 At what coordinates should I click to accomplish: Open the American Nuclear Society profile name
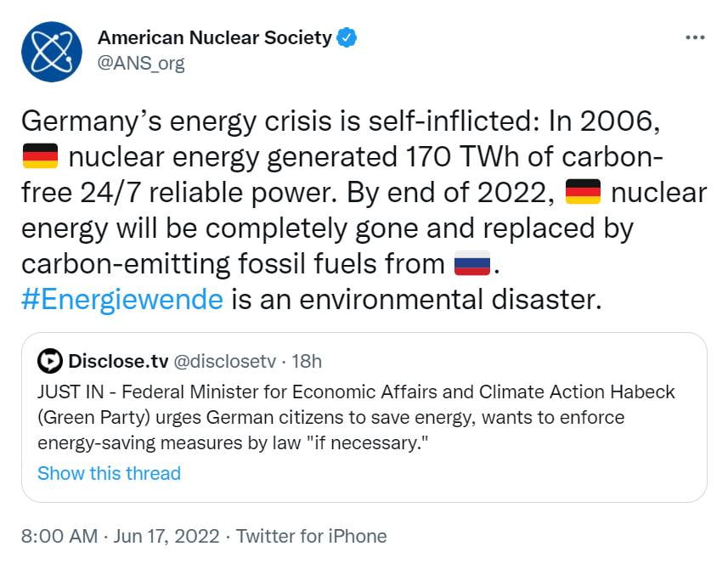(214, 37)
